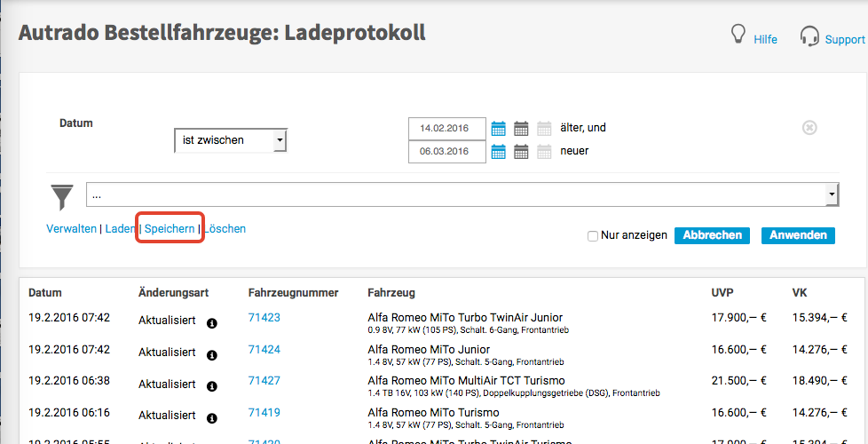This screenshot has width=868, height=444.
Task: Open vehicle number 71424 link
Action: point(264,350)
